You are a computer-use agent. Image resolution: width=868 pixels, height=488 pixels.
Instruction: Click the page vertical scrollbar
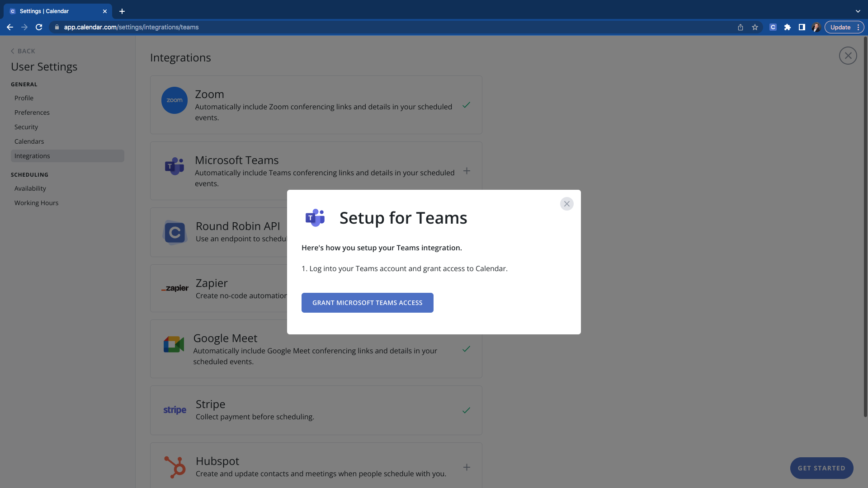coord(865,226)
